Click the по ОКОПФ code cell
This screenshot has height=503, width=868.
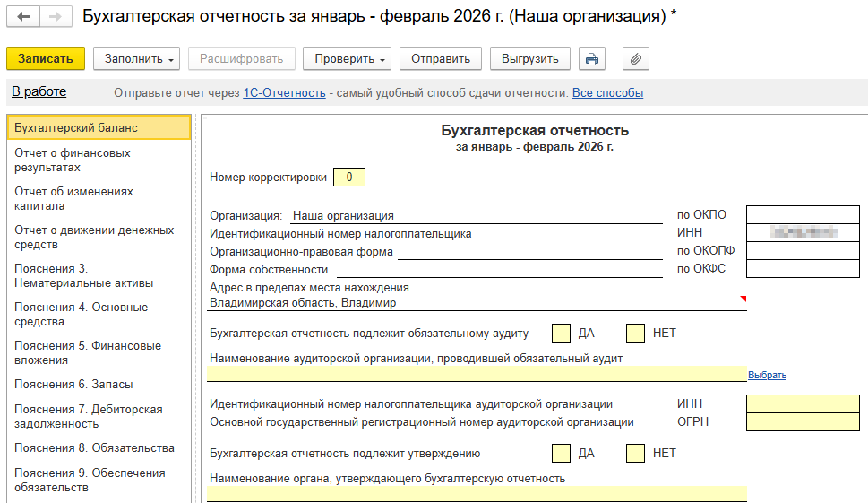click(803, 250)
